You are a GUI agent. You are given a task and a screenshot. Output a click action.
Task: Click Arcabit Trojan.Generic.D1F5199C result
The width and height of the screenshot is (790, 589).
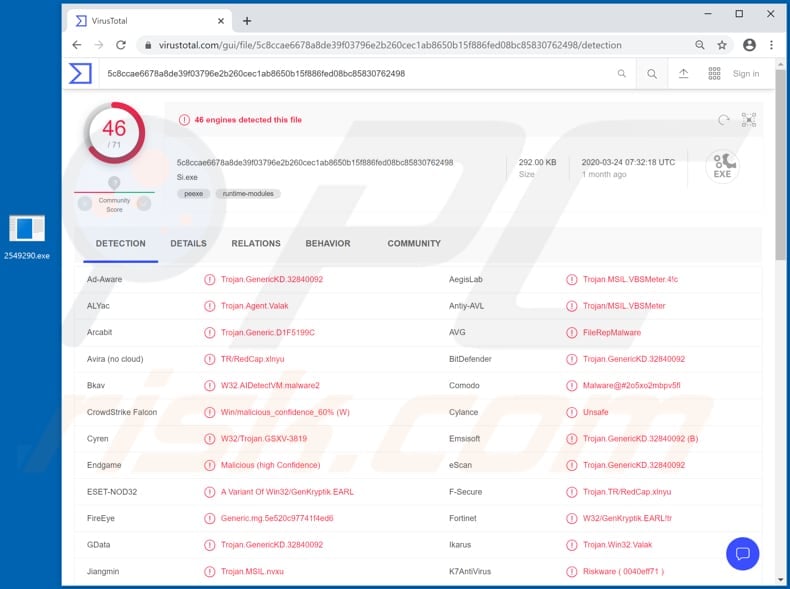(x=268, y=333)
